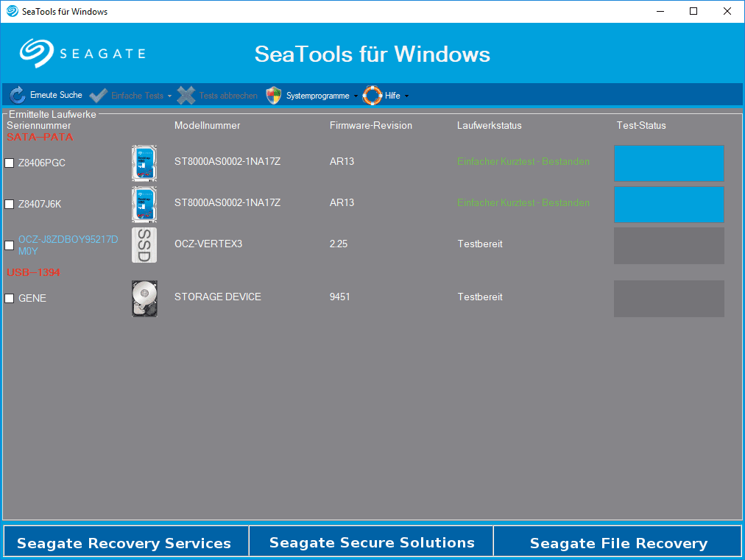Viewport: 745px width, 560px height.
Task: Click the Ermittelte Laufwerke group title
Action: (52, 114)
